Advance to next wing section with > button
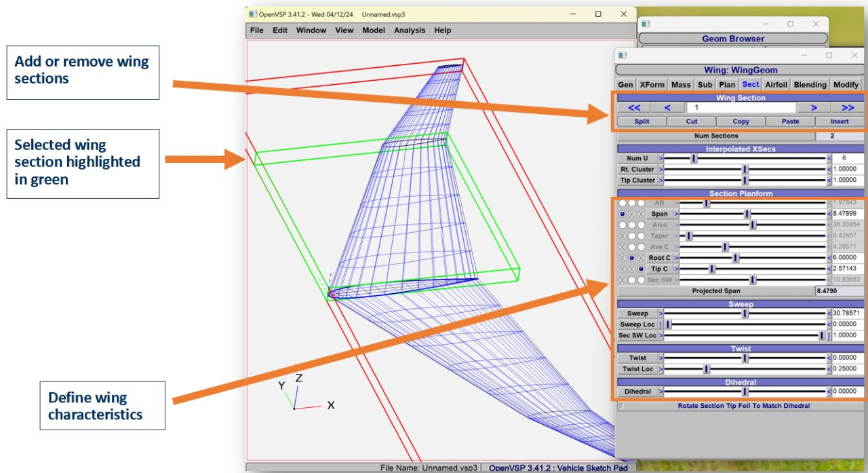868x473 pixels. (x=814, y=107)
